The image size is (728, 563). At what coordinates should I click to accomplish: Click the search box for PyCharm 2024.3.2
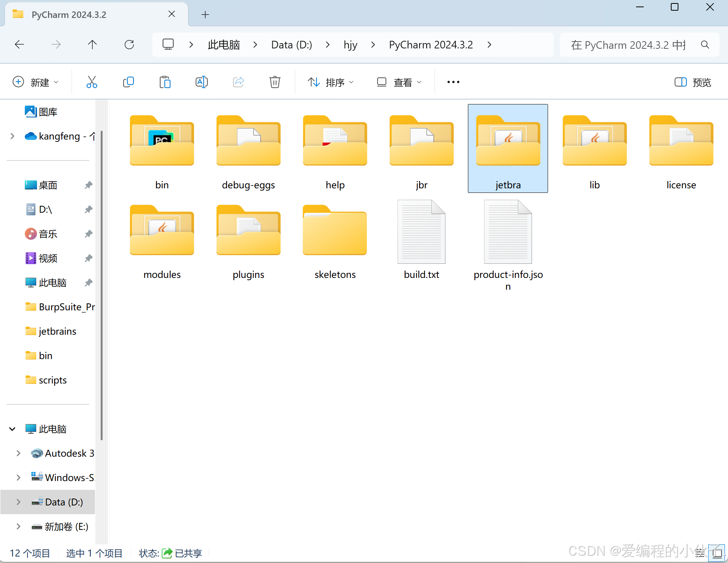(x=629, y=45)
